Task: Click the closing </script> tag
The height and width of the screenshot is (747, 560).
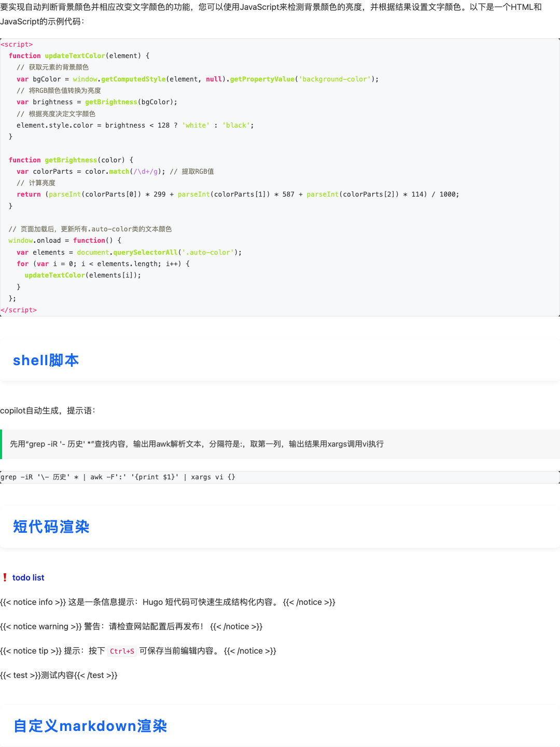Action: [x=19, y=310]
